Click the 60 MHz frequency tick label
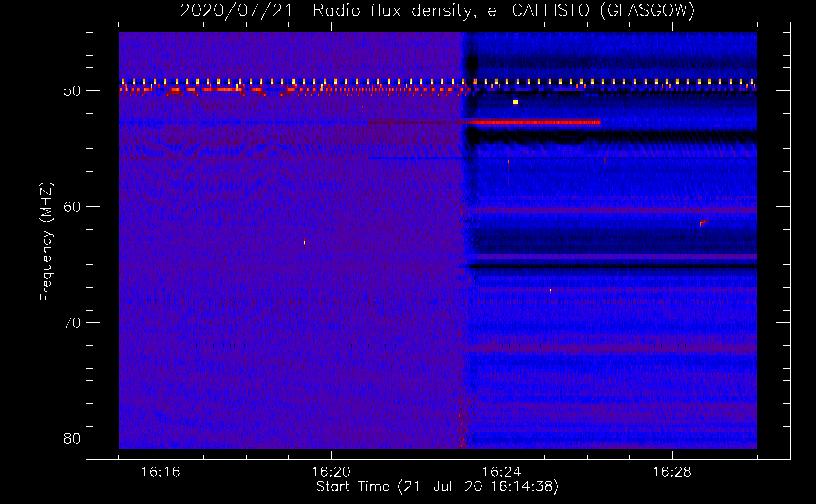Image resolution: width=816 pixels, height=504 pixels. click(72, 207)
